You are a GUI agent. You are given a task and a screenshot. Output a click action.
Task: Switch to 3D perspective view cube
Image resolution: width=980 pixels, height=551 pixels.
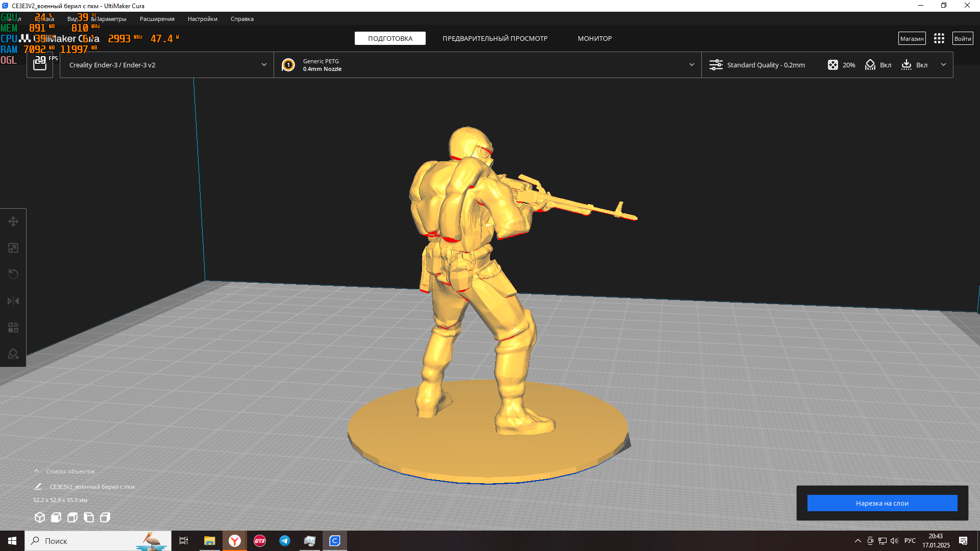click(x=40, y=517)
